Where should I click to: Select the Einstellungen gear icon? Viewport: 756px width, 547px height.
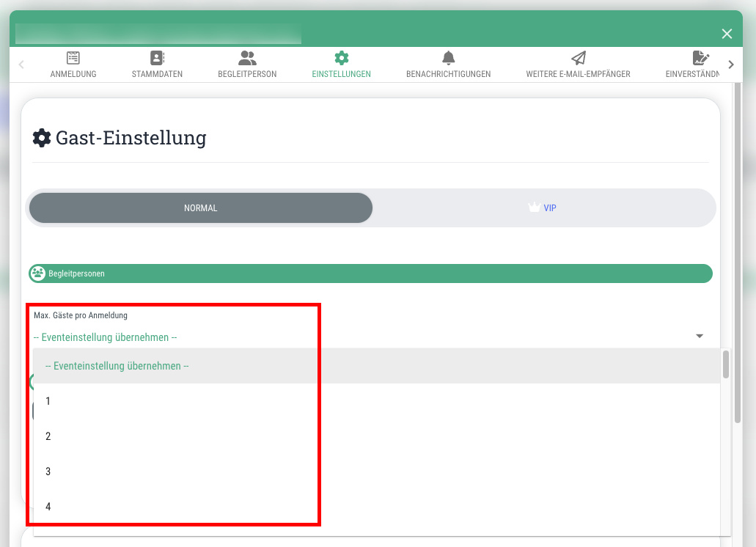pyautogui.click(x=342, y=58)
